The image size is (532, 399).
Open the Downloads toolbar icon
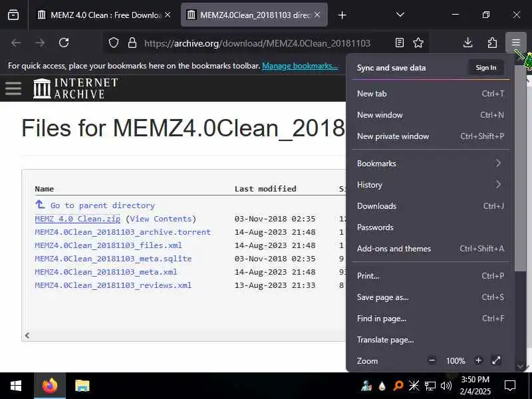[468, 43]
